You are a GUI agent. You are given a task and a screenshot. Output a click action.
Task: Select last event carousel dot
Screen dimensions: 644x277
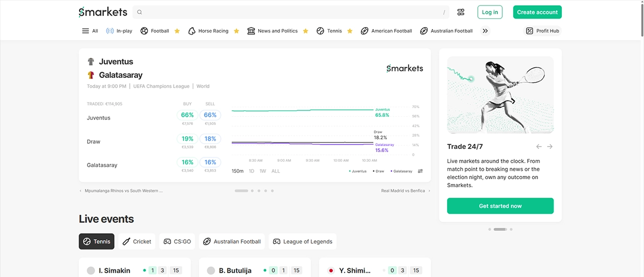pyautogui.click(x=272, y=191)
